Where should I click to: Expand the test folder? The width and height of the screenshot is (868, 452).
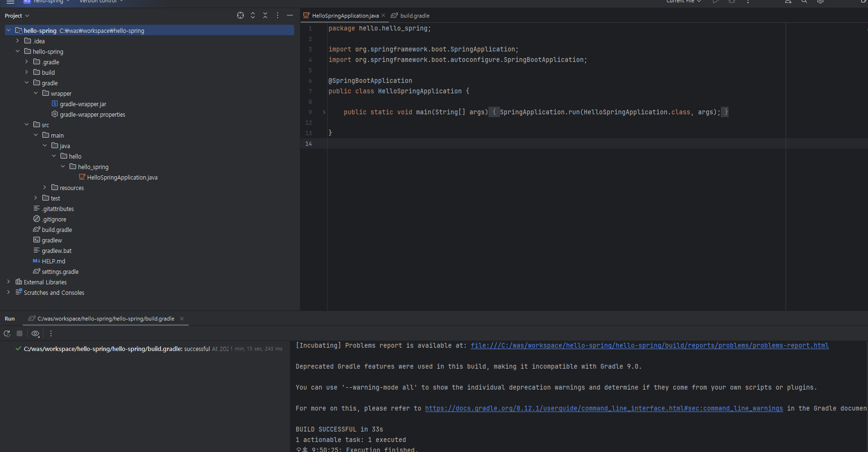(36, 198)
